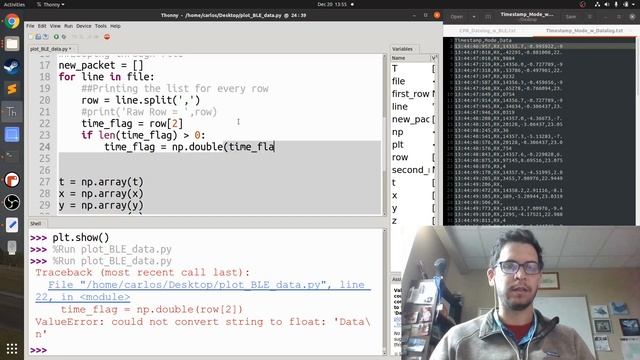Select the plot_BLE_data.py editor tab
Viewport: 640px width, 360px height.
click(50, 49)
